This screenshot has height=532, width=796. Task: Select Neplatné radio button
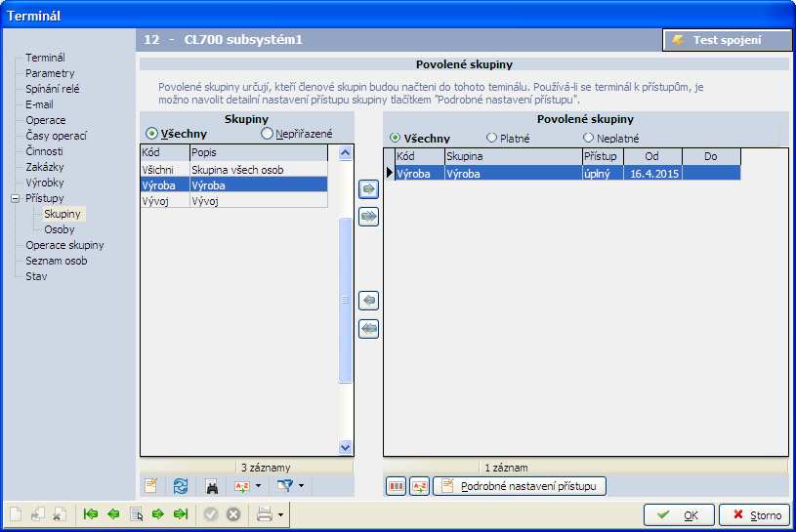pos(588,138)
